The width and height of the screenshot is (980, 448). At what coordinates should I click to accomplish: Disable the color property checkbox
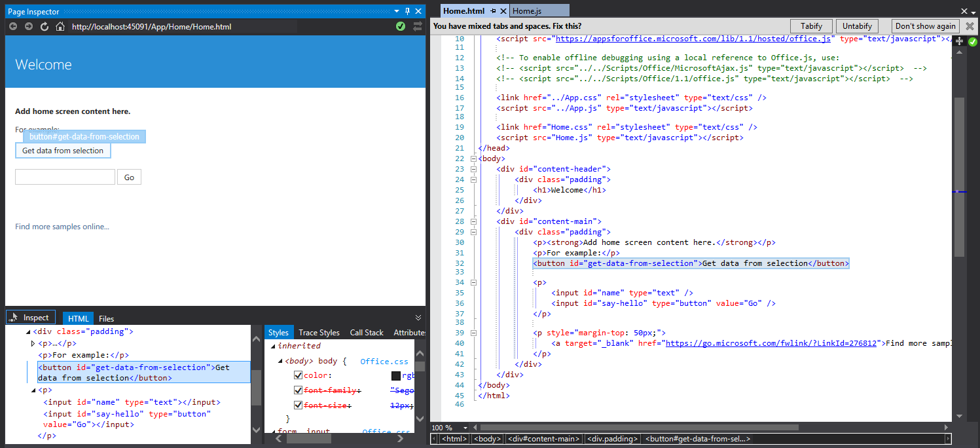coord(298,375)
